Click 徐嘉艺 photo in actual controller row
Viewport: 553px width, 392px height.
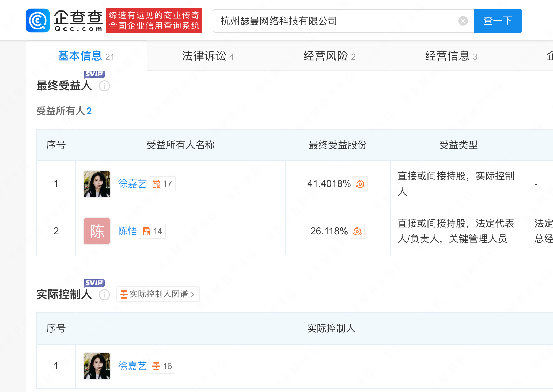(97, 366)
